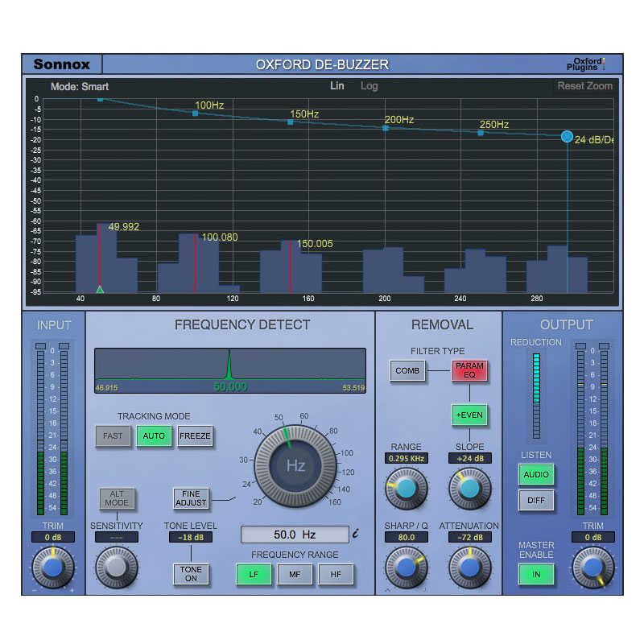
Task: Click the Sonnox logo
Action: coord(62,64)
